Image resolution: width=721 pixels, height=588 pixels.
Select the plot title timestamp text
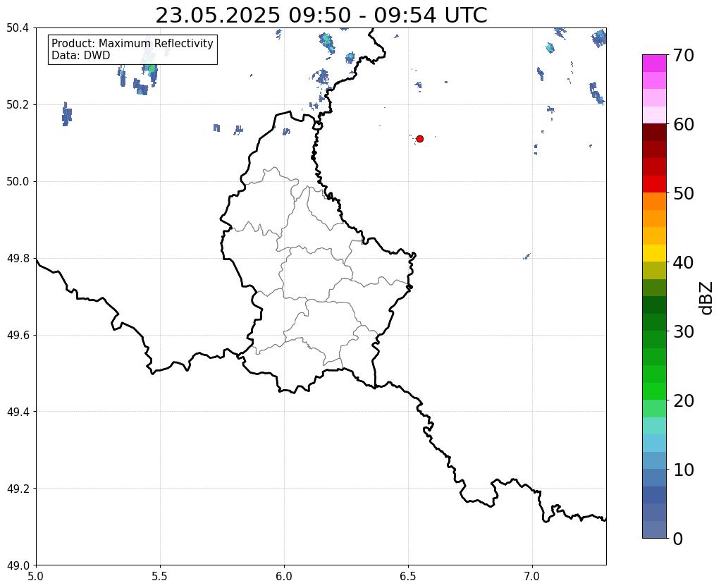pos(321,15)
